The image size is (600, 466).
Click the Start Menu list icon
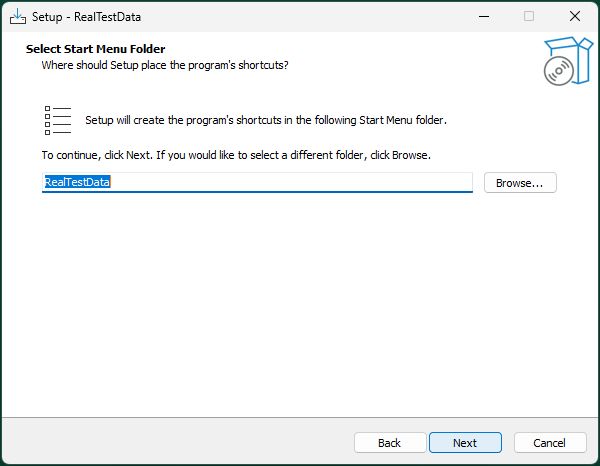58,120
